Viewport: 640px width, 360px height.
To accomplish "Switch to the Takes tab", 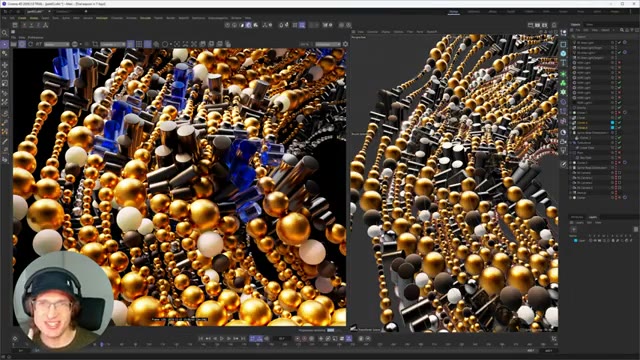I will coord(589,24).
